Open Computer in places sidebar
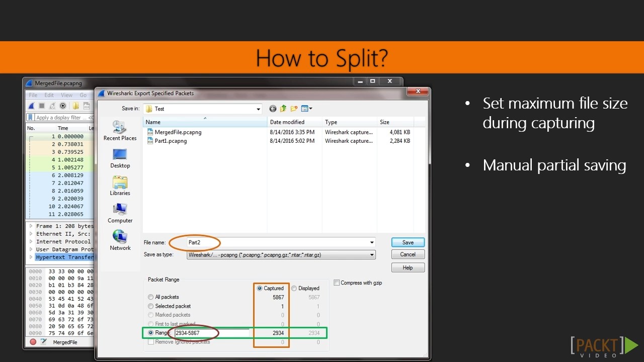This screenshot has width=644, height=362. tap(120, 213)
